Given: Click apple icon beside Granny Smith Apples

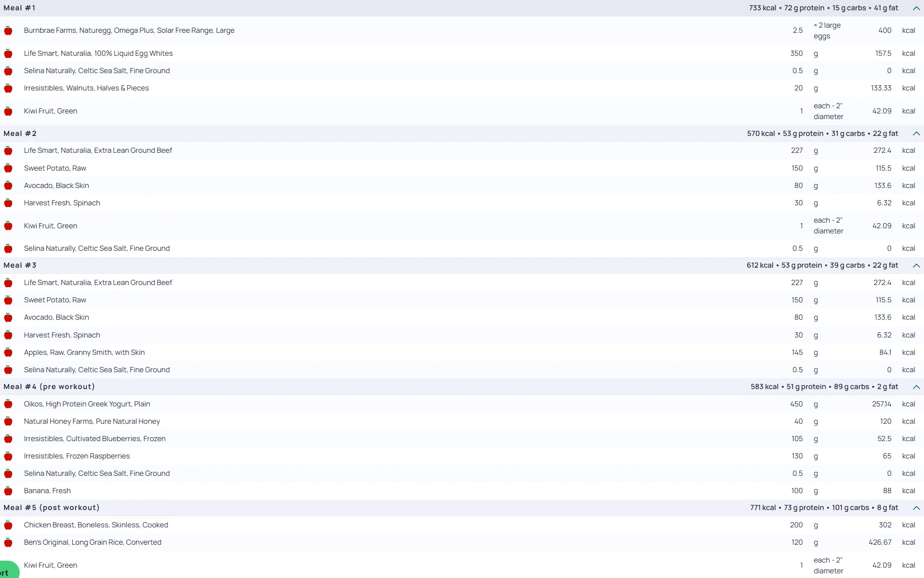Looking at the screenshot, I should tap(8, 353).
